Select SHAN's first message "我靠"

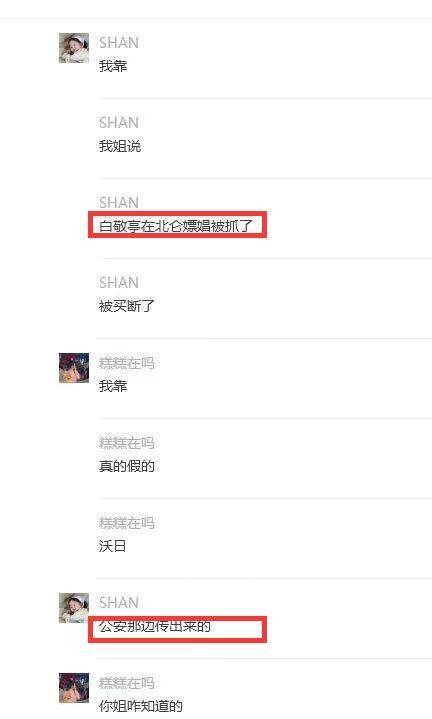(x=113, y=66)
